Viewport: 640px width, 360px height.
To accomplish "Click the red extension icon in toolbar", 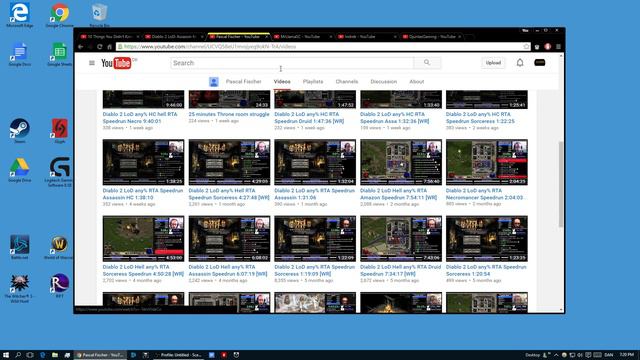I will (548, 47).
